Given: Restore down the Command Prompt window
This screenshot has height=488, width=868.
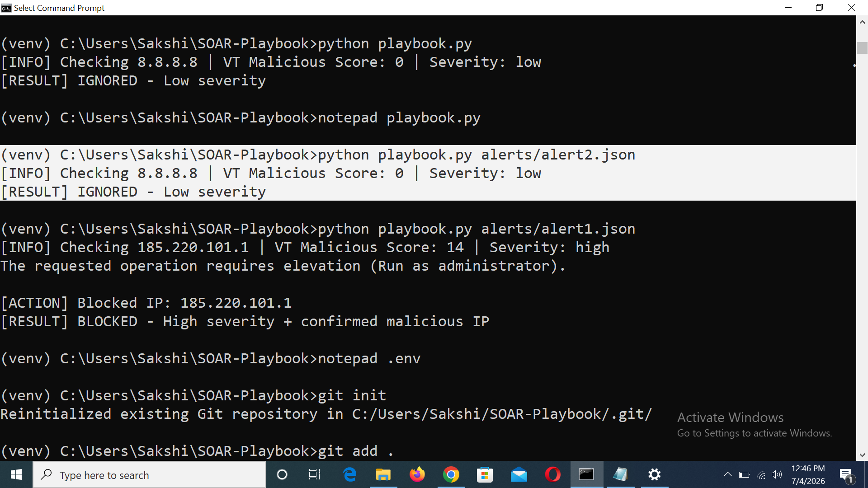Looking at the screenshot, I should 819,8.
